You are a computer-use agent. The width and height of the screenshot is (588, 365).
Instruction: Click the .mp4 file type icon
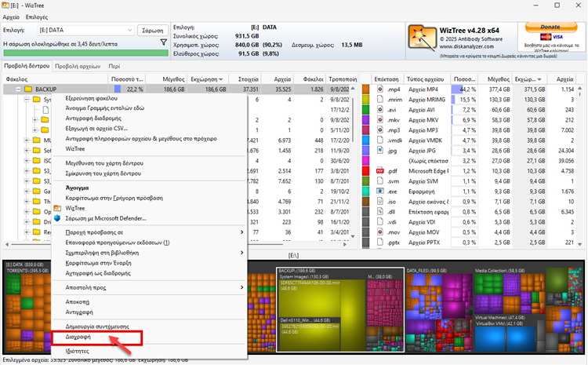pyautogui.click(x=379, y=89)
